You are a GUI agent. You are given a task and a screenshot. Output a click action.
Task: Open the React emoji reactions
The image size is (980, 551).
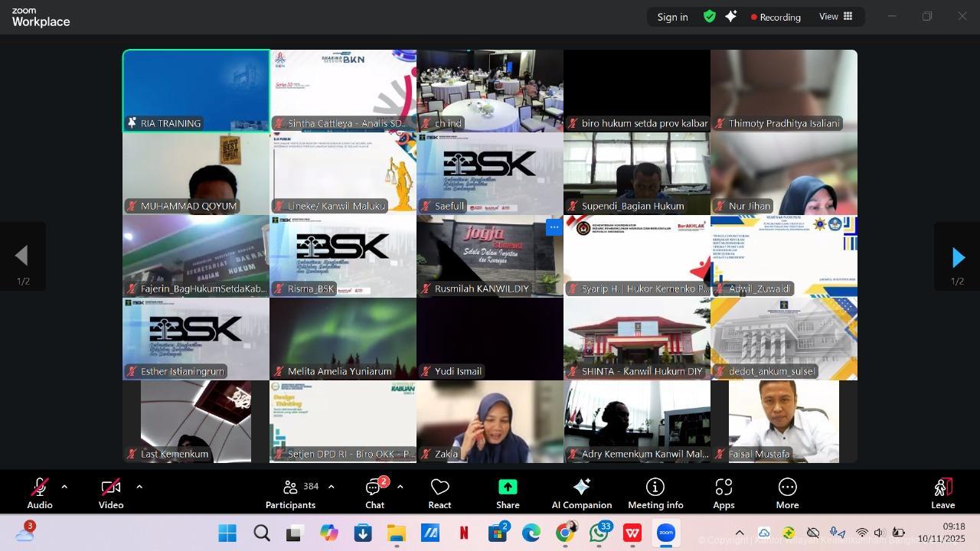(439, 493)
